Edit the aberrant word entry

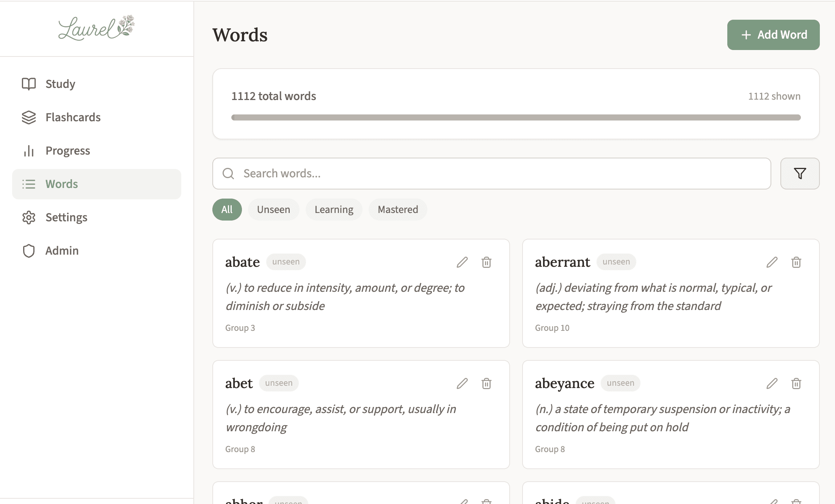772,262
